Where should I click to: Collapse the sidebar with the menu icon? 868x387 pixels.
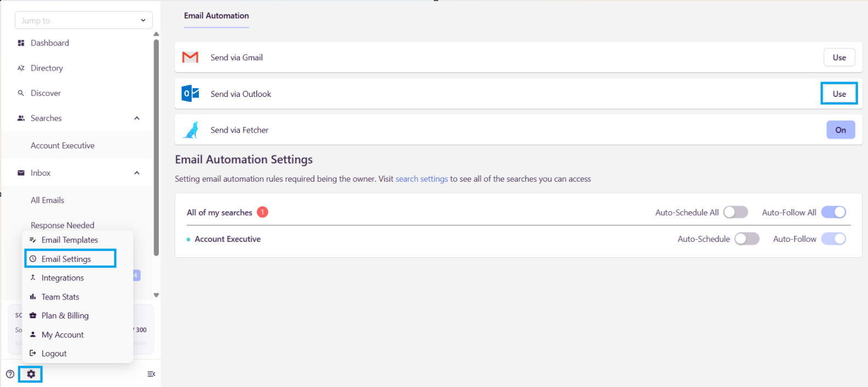pos(151,374)
